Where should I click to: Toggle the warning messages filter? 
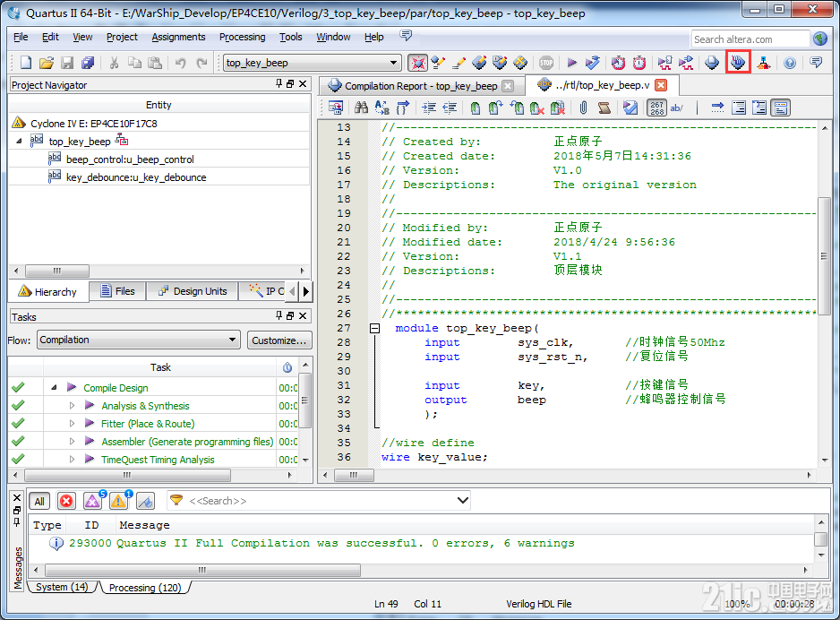click(118, 501)
